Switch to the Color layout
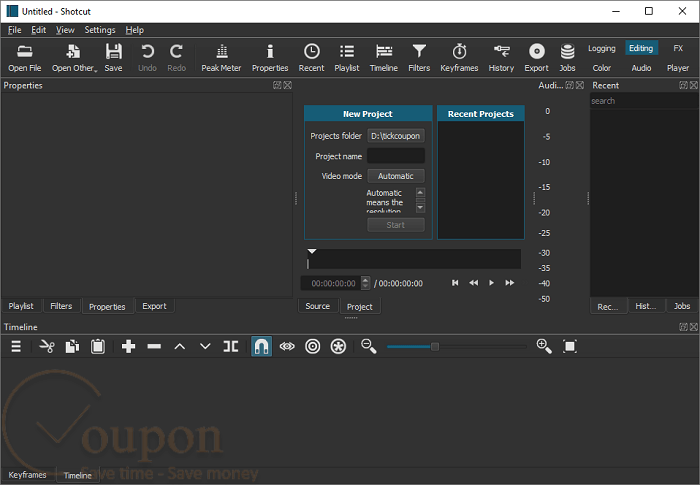The image size is (700, 485). click(x=601, y=68)
